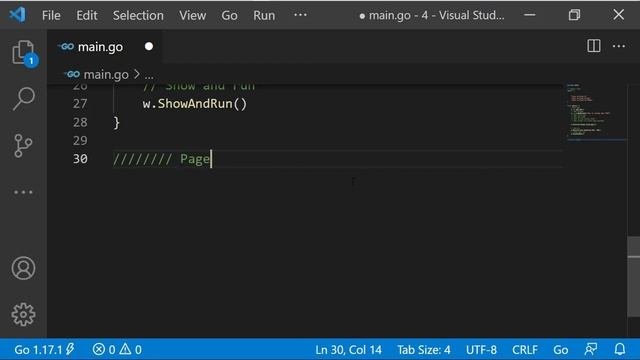Open the Search view icon
The width and height of the screenshot is (640, 360).
[23, 98]
